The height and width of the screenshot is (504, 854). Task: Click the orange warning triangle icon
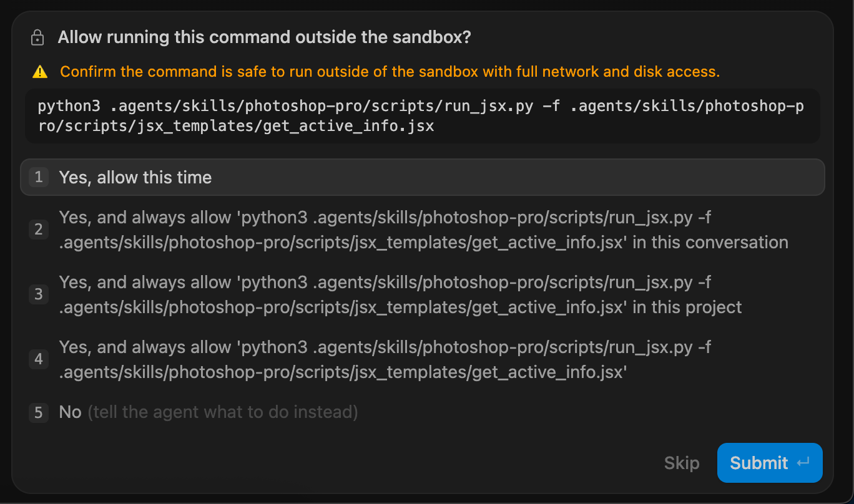40,72
